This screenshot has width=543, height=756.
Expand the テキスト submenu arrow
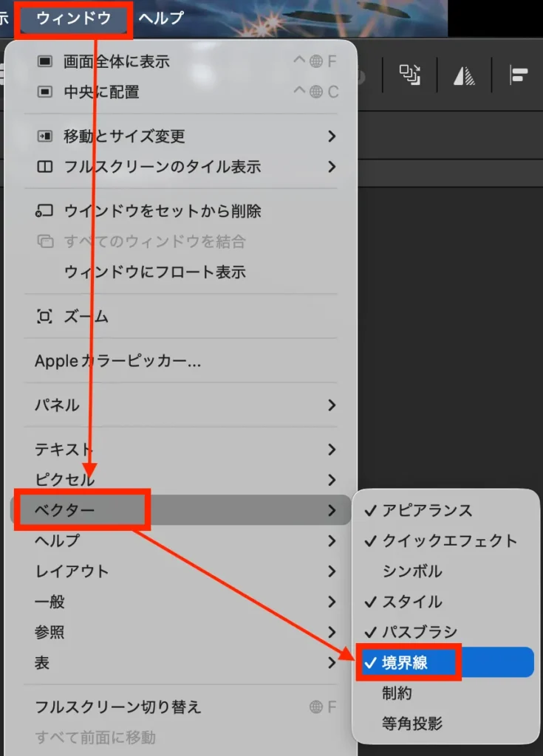click(x=332, y=450)
